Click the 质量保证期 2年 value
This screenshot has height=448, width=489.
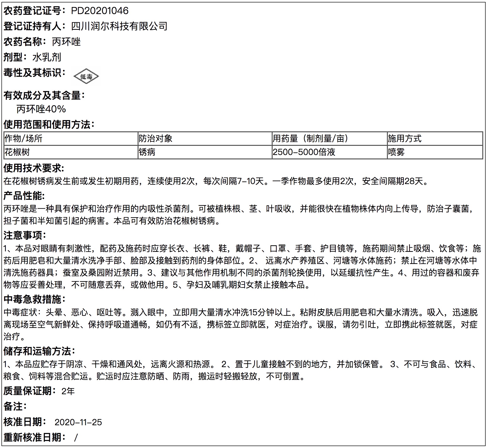coord(68,391)
